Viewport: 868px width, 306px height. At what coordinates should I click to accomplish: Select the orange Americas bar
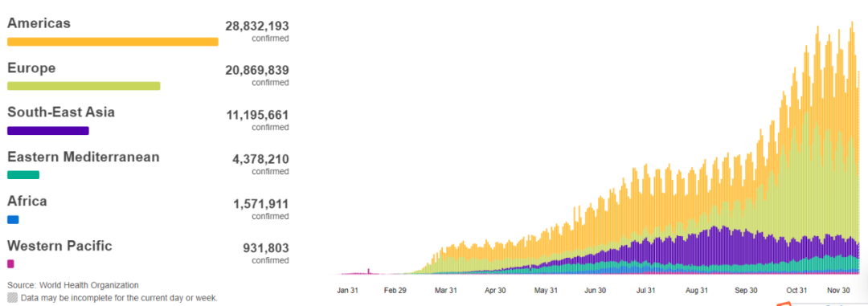point(113,42)
